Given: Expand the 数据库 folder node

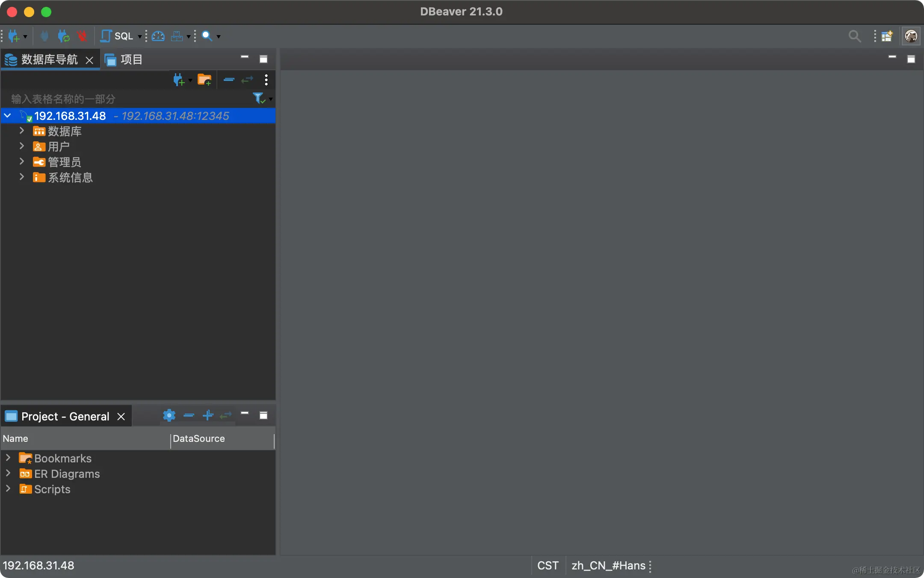Looking at the screenshot, I should pyautogui.click(x=22, y=131).
